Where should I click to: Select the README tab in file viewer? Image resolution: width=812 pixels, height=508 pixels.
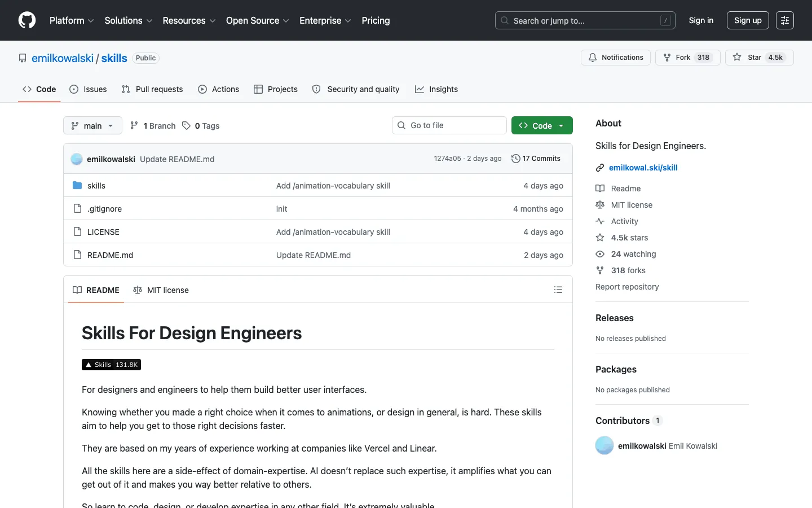click(x=96, y=290)
